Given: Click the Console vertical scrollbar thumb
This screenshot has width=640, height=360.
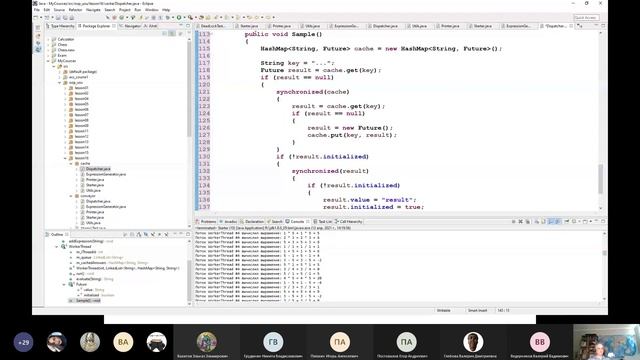Looking at the screenshot, I should (x=604, y=253).
